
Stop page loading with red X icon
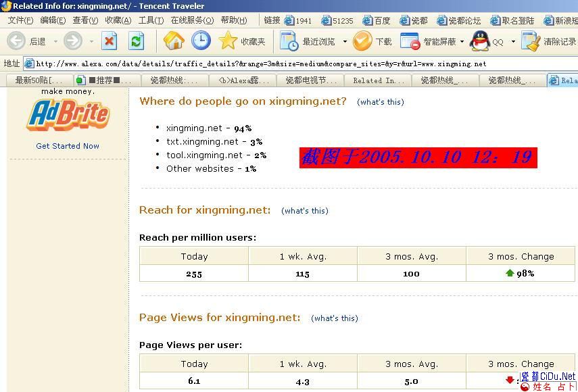(x=110, y=41)
